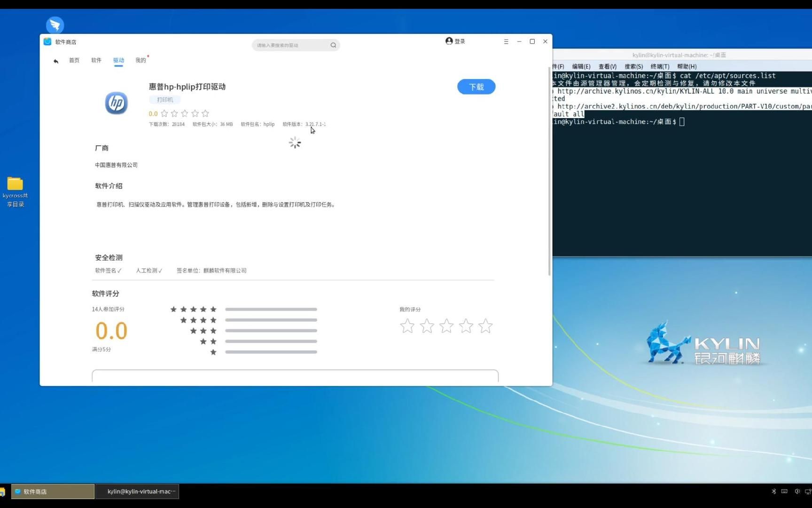Viewport: 812px width, 508px height.
Task: Click the title 惠普hp-hplip打印驱动
Action: [x=187, y=87]
